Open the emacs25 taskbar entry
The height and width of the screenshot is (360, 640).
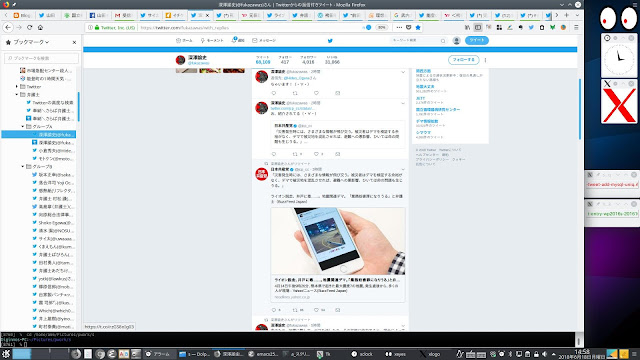pos(263,354)
